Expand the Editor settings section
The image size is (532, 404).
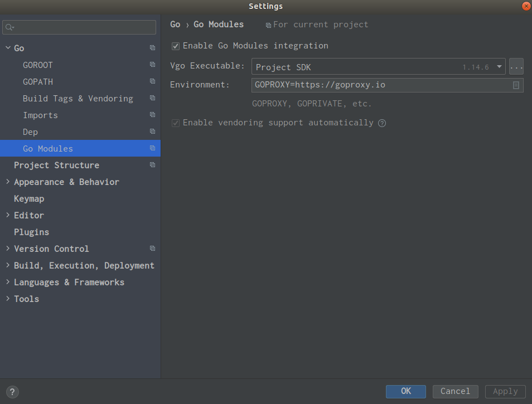(8, 215)
